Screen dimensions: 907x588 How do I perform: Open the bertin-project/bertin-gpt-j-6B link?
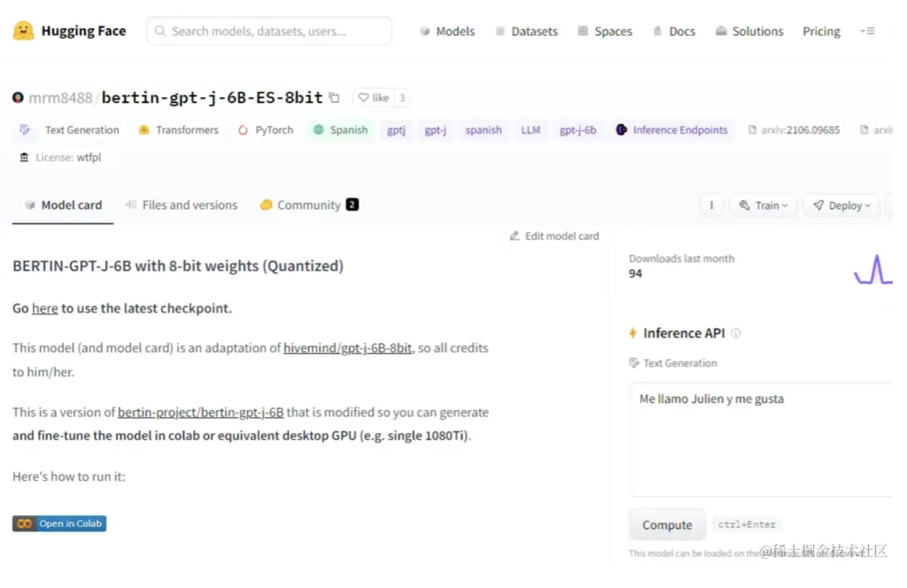(201, 412)
